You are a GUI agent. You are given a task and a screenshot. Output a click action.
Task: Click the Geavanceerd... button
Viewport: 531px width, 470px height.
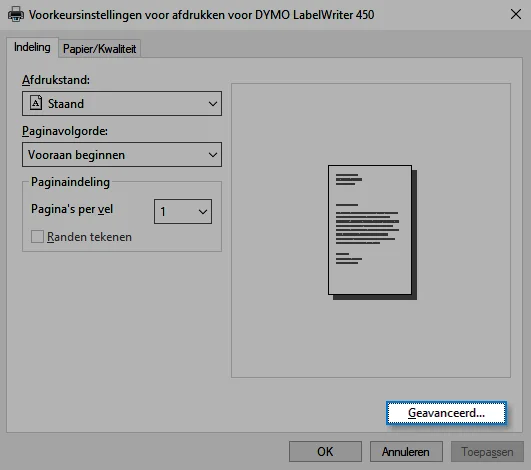[446, 413]
